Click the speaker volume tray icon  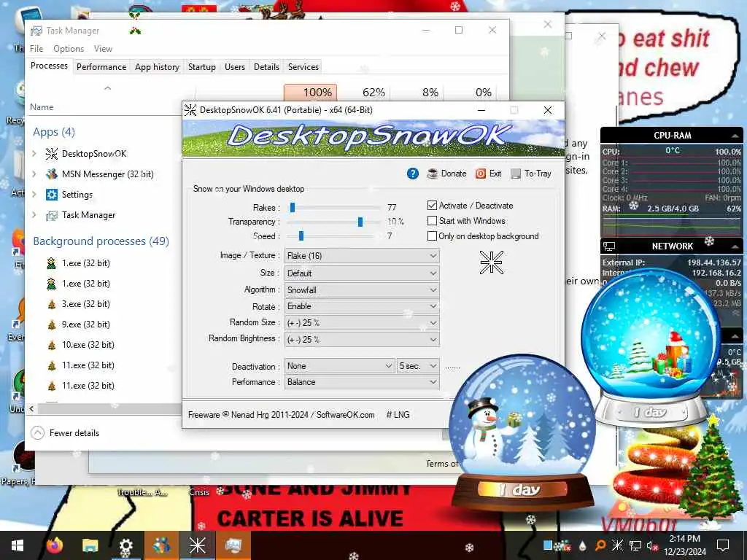click(x=651, y=545)
